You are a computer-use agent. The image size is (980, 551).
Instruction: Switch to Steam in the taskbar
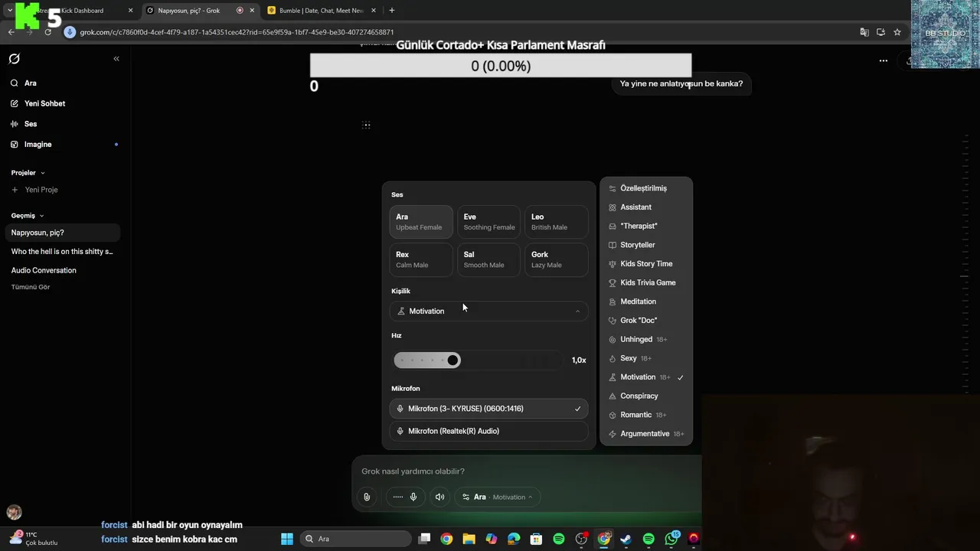pyautogui.click(x=626, y=539)
